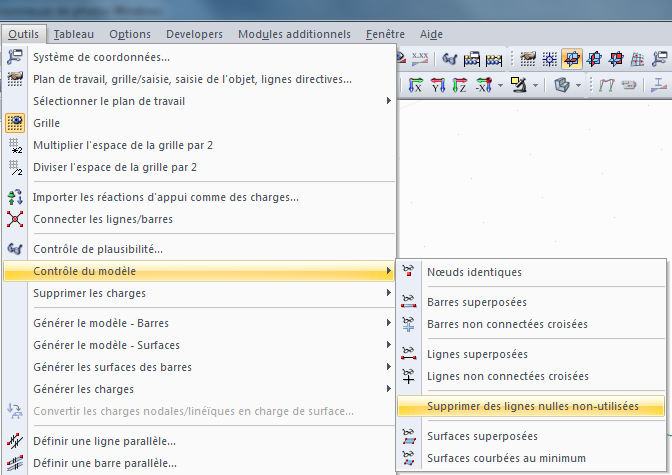This screenshot has height=475, width=672.
Task: Click the grid multiply by 2 icon
Action: [15, 145]
